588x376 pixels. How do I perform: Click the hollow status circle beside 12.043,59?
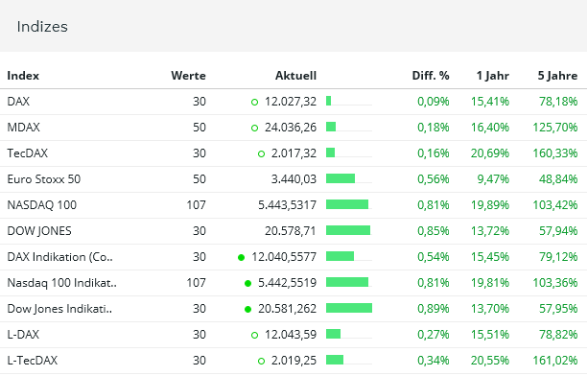[254, 335]
